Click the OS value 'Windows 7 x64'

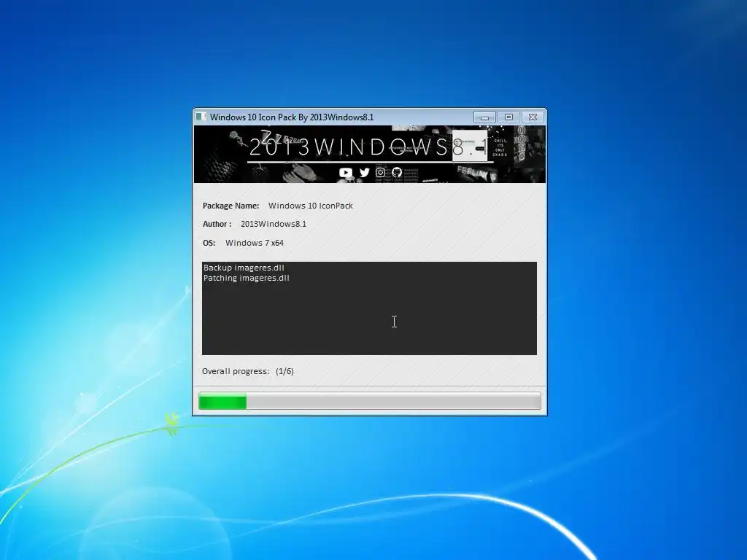(255, 243)
